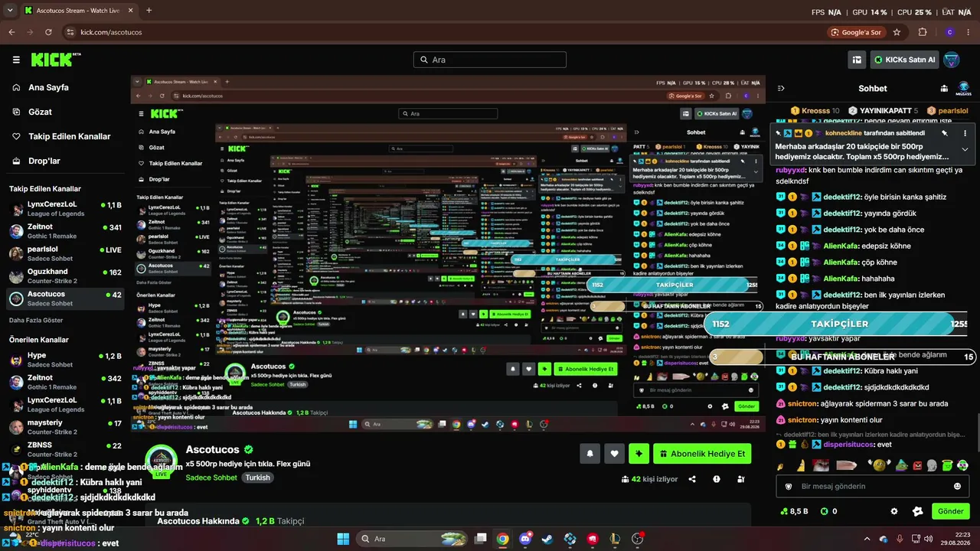980x551 pixels.
Task: Select the red angry face quick emote
Action: 917,465
